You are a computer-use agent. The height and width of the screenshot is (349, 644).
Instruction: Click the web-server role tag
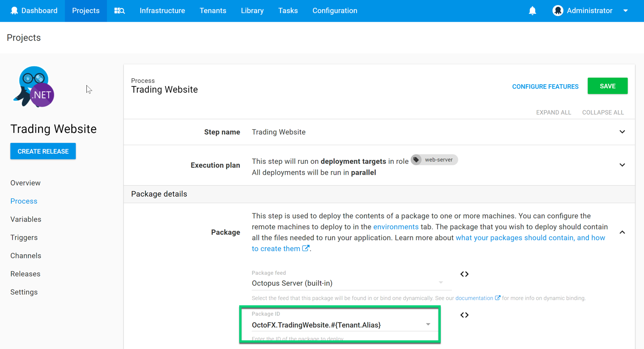(434, 160)
